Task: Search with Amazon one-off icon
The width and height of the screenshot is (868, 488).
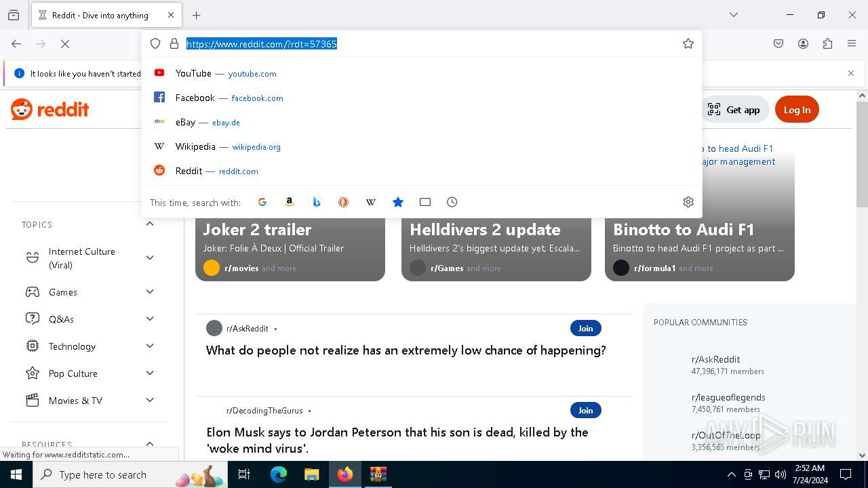Action: (x=290, y=202)
